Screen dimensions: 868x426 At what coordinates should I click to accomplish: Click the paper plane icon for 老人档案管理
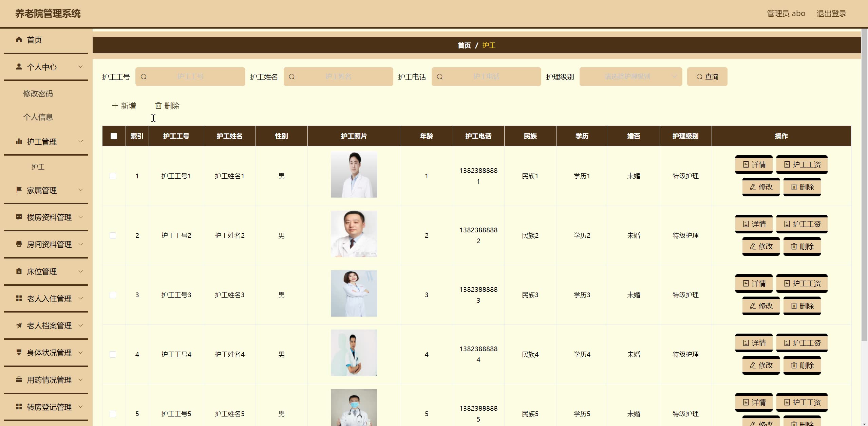click(19, 325)
